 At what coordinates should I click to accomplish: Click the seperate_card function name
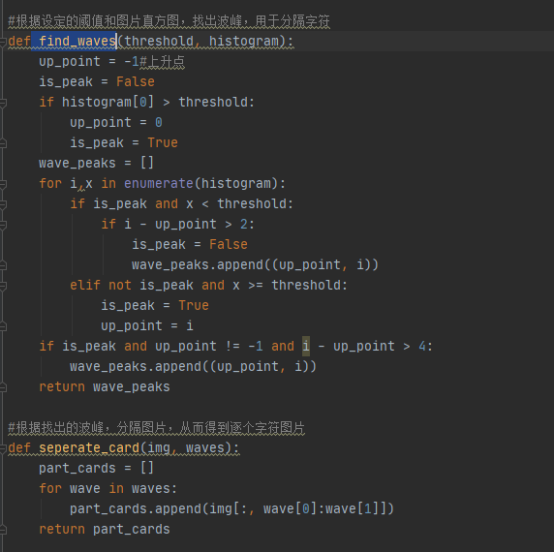pos(89,448)
